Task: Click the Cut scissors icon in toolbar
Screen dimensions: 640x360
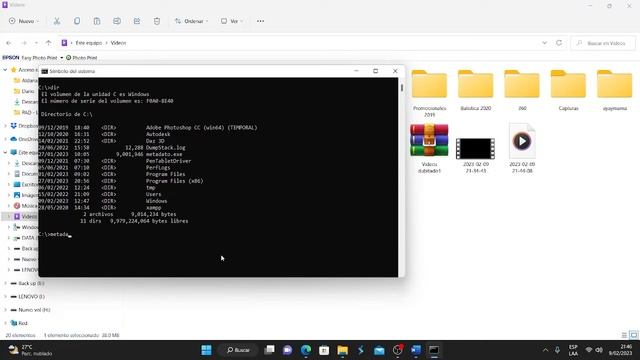Action: tap(57, 21)
